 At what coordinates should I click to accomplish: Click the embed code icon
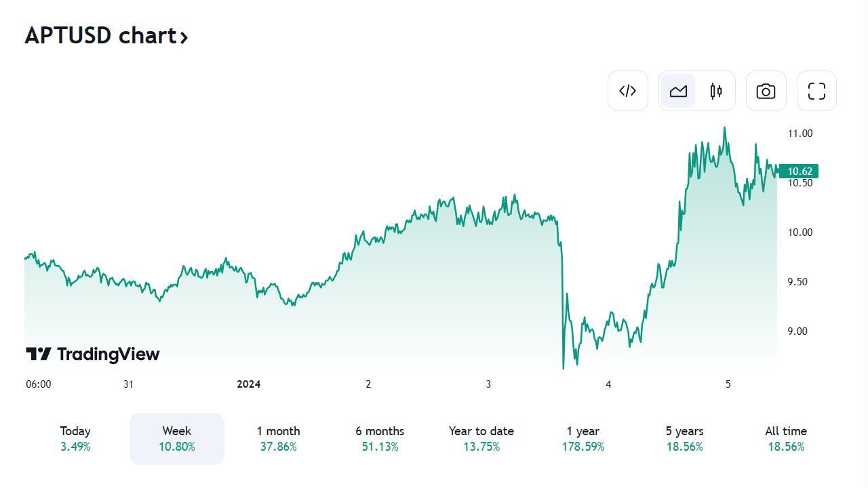[628, 91]
